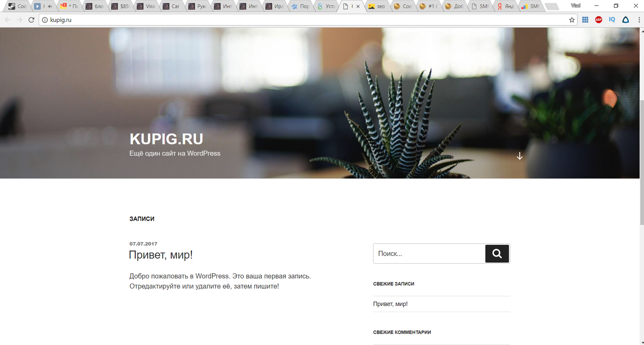Image resolution: width=644 pixels, height=345 pixels.
Task: Reload the current page
Action: pos(31,20)
